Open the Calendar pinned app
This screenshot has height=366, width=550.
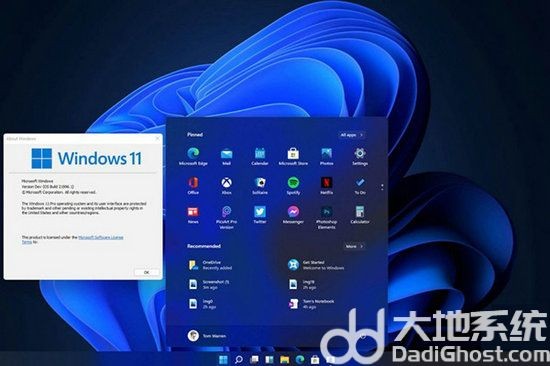pyautogui.click(x=260, y=156)
